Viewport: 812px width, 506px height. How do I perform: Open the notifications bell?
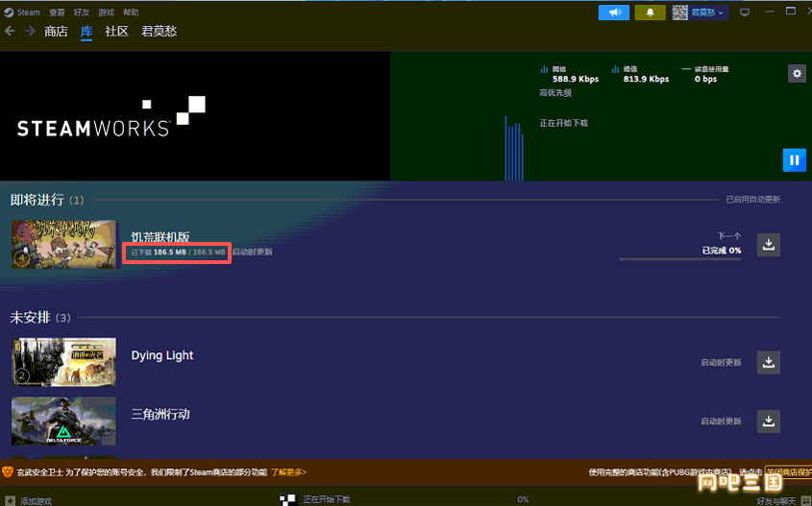(650, 12)
